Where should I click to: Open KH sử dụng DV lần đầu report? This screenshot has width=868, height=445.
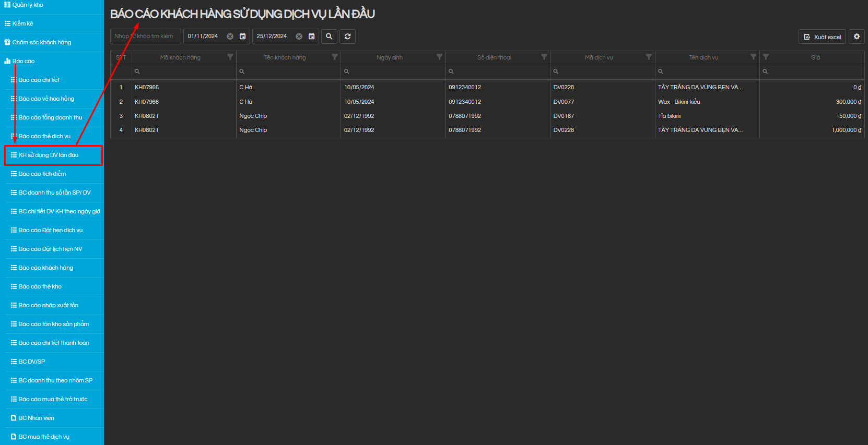click(x=49, y=155)
